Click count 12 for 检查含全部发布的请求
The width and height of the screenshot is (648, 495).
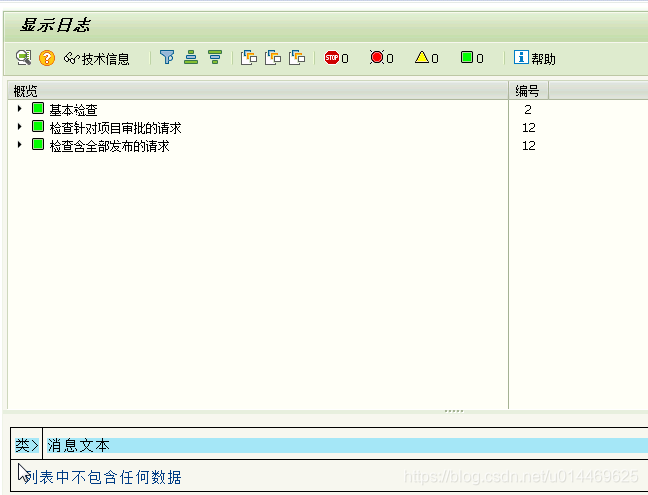[529, 146]
